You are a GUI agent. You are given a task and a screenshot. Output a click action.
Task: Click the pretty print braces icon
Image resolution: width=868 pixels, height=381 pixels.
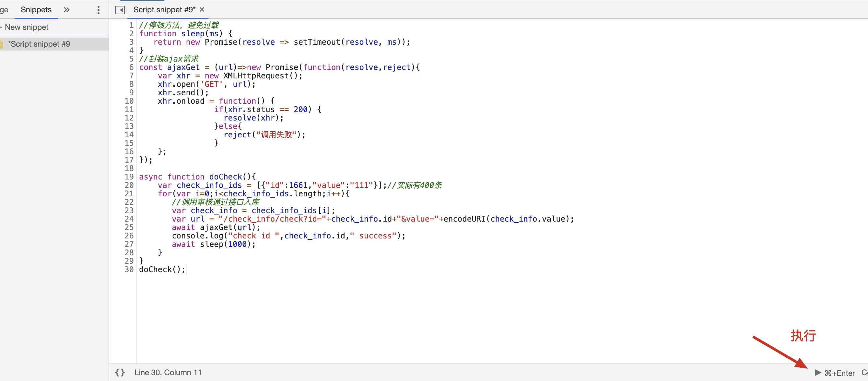pyautogui.click(x=120, y=372)
